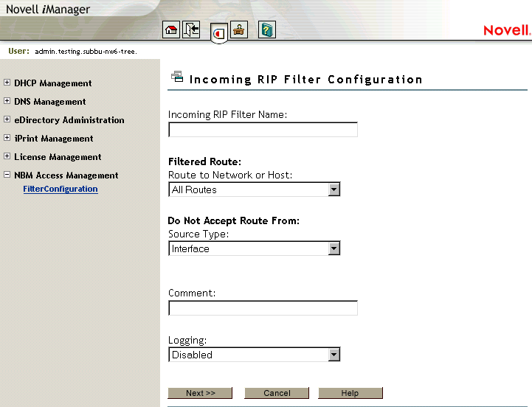Open the Configure desk icon

pos(239,29)
